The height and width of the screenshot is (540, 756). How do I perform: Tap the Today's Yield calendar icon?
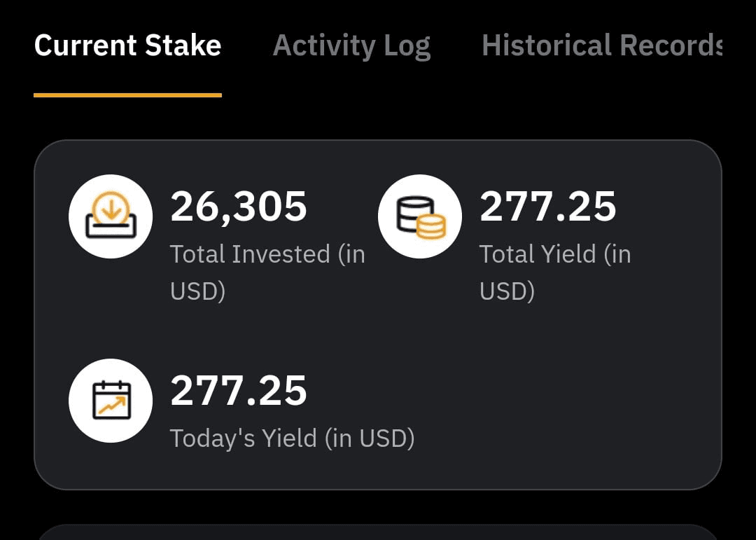click(x=111, y=401)
